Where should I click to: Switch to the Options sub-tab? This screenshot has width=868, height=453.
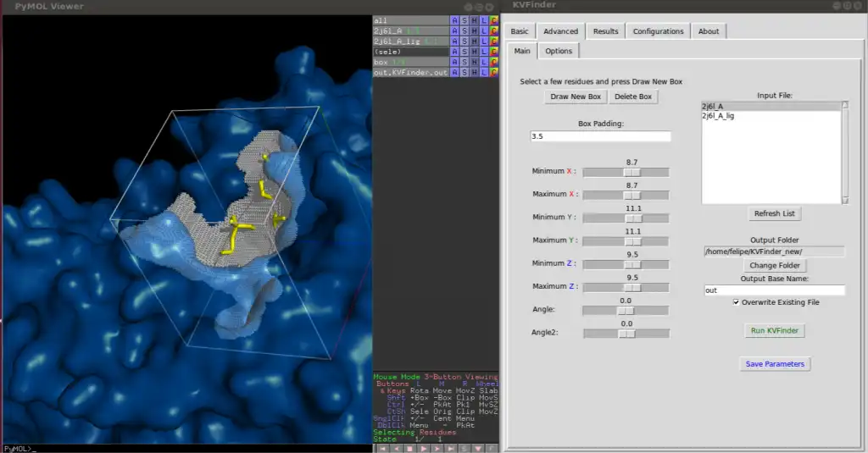pyautogui.click(x=559, y=51)
